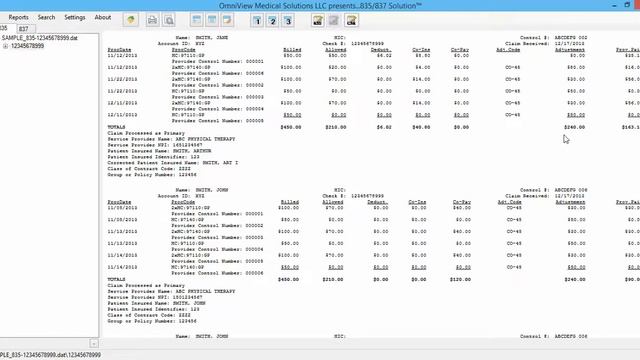
Task: Click the ProcDate header in SMITH, JANE claim
Action: 119,50
